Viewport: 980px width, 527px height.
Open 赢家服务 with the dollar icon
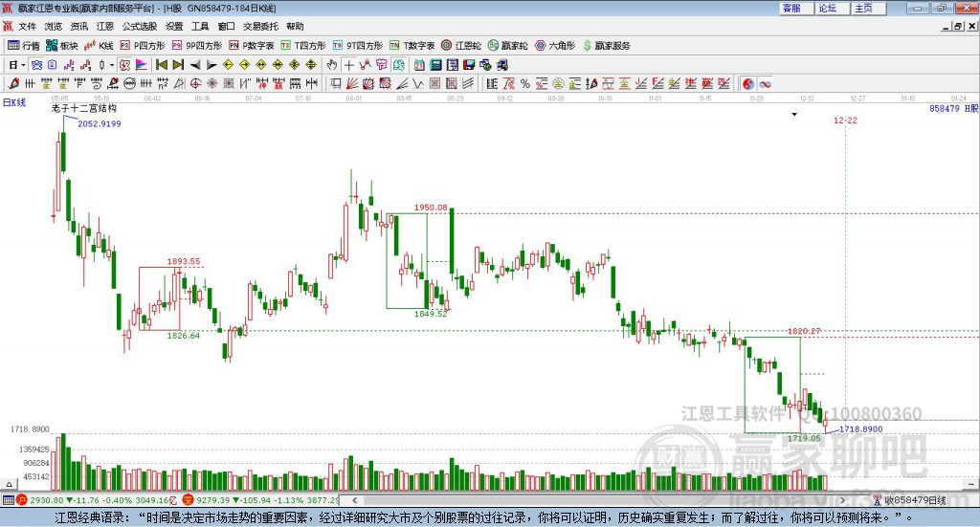606,46
